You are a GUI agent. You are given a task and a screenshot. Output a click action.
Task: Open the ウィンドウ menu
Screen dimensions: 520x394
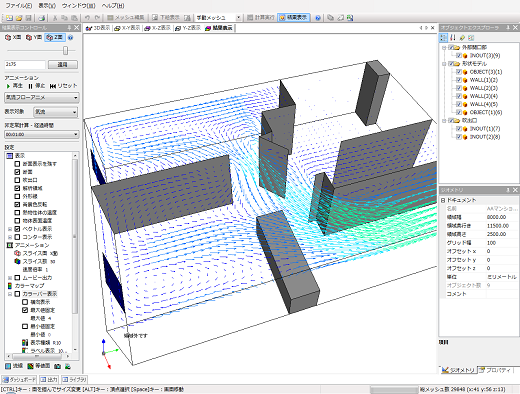[79, 6]
